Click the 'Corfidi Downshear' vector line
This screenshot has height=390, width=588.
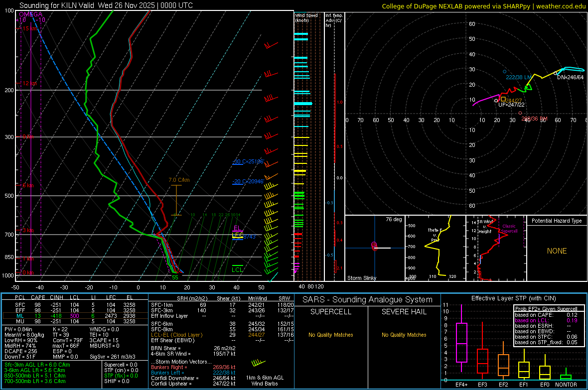click(x=193, y=378)
